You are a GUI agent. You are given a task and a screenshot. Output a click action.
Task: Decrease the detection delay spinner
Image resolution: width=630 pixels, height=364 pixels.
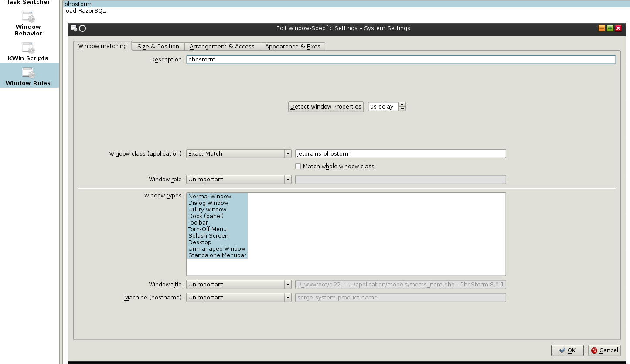tap(402, 109)
